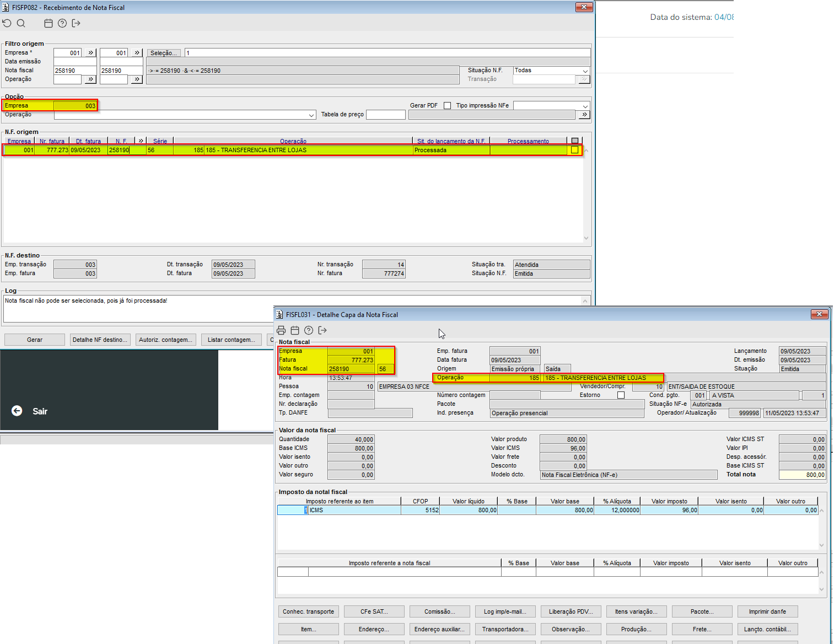This screenshot has height=644, width=834.
Task: Click the printer icon in the FISFL031 window
Action: (281, 330)
